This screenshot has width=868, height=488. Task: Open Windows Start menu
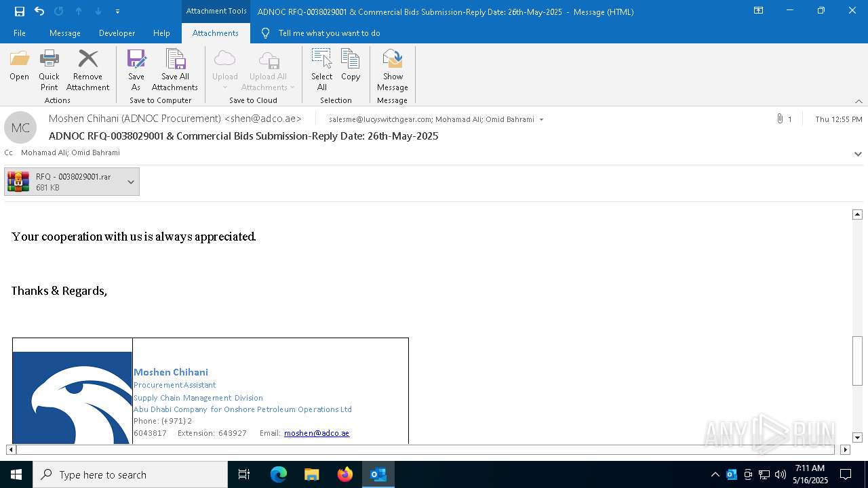click(x=16, y=474)
